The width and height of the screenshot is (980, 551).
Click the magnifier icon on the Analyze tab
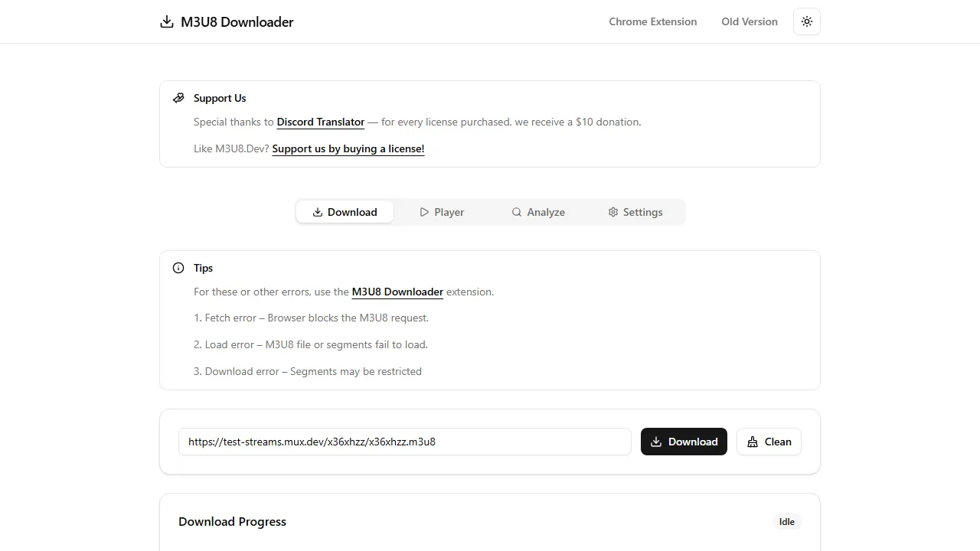(x=518, y=212)
